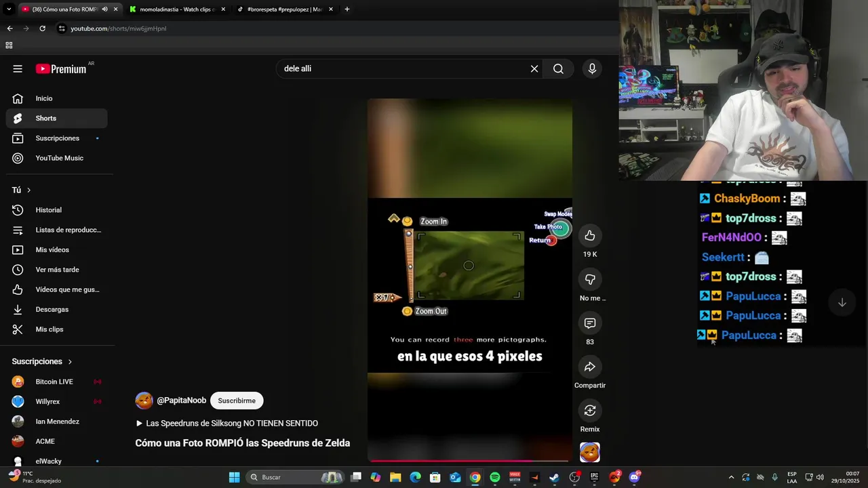The height and width of the screenshot is (488, 868).
Task: Select Shorts in the sidebar
Action: pos(57,118)
